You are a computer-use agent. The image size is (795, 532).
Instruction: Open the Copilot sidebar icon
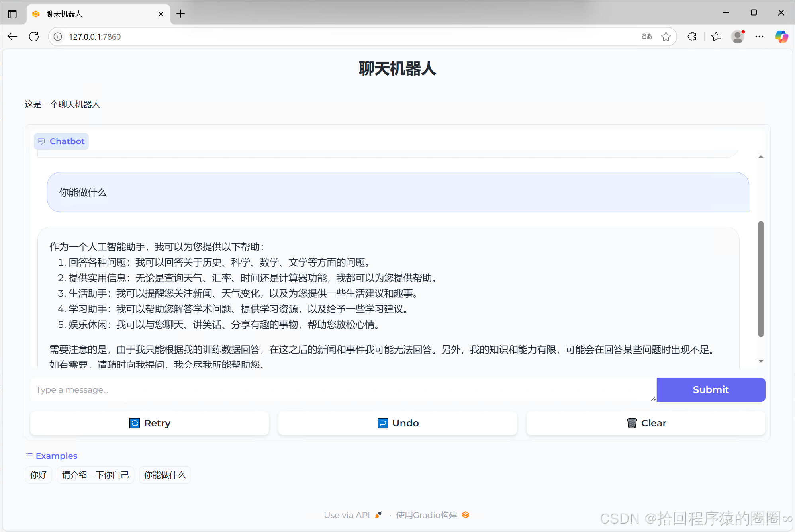(781, 37)
